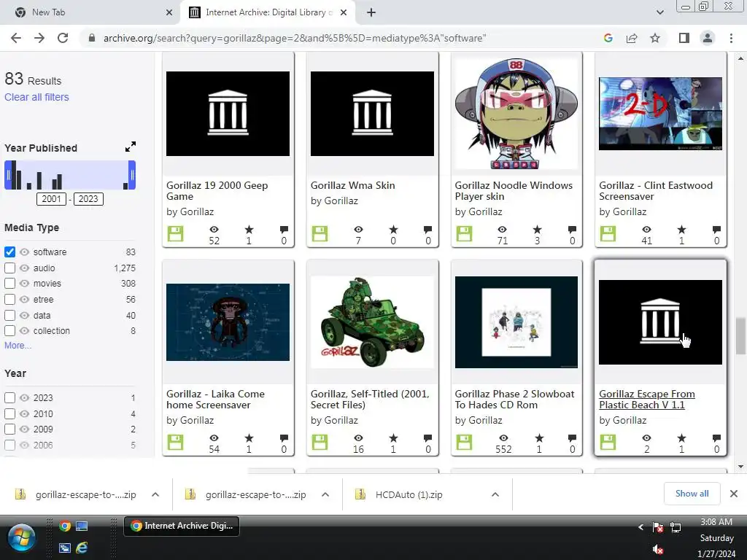Open Chrome three-dot menu

731,38
